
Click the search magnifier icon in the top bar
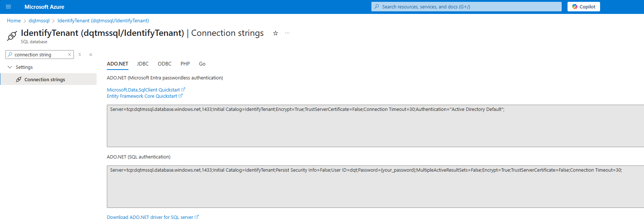click(x=377, y=7)
